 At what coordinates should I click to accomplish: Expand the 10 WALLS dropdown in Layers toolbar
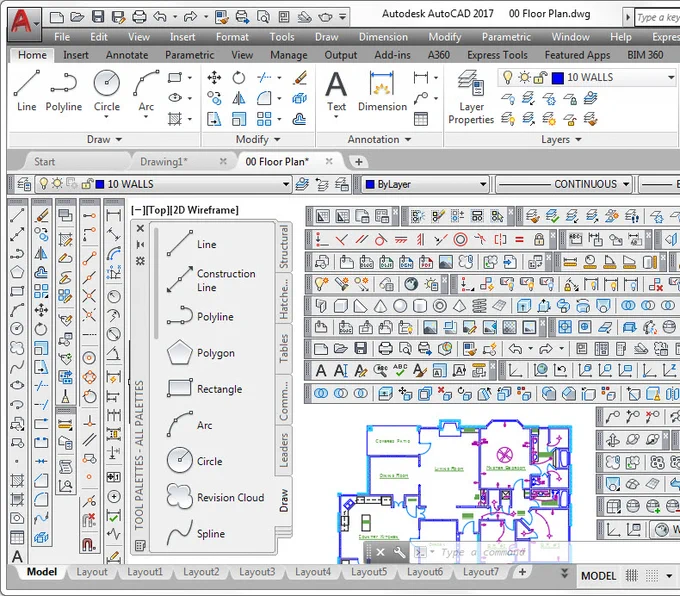point(286,184)
